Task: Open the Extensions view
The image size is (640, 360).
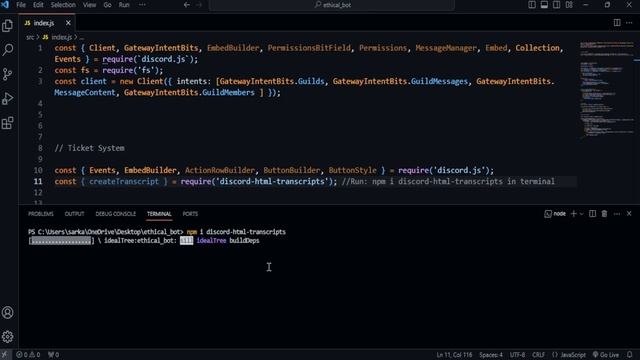Action: [8, 123]
